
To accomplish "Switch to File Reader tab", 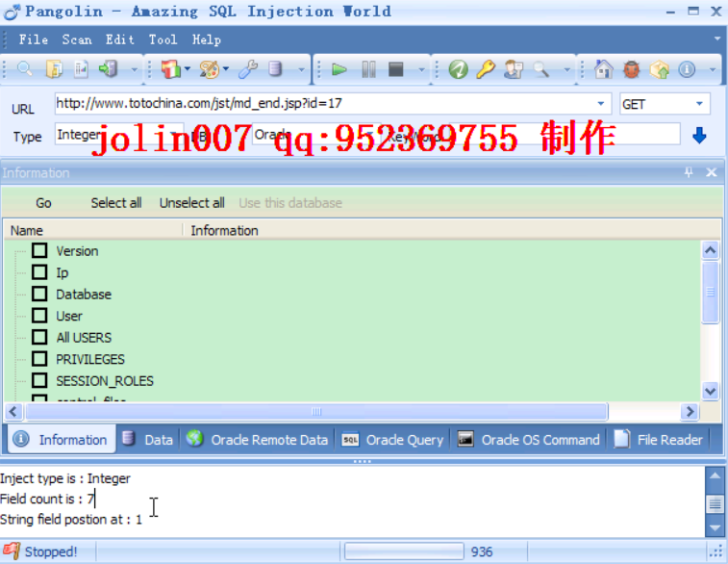I will (x=659, y=439).
